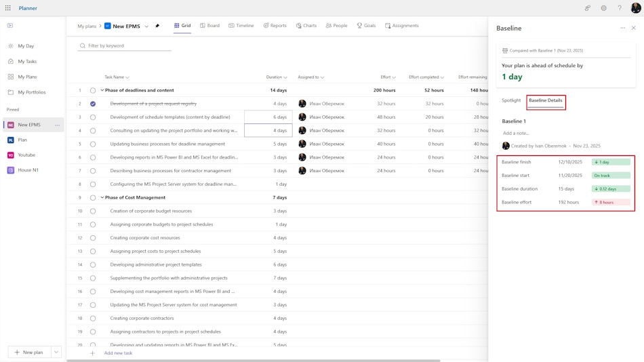The image size is (644, 362).
Task: Click the baseline comparison icon in card
Action: coord(505,51)
